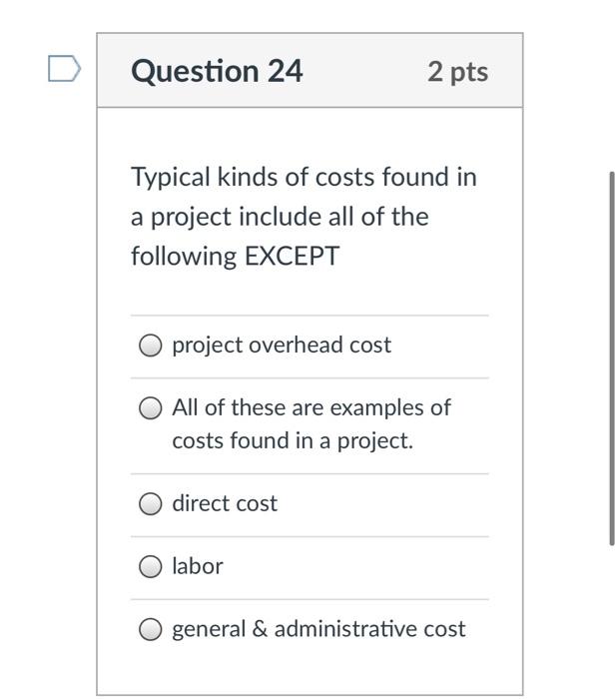Image resolution: width=616 pixels, height=699 pixels.
Task: Click the word 'following' in the question prompt
Action: tap(185, 257)
